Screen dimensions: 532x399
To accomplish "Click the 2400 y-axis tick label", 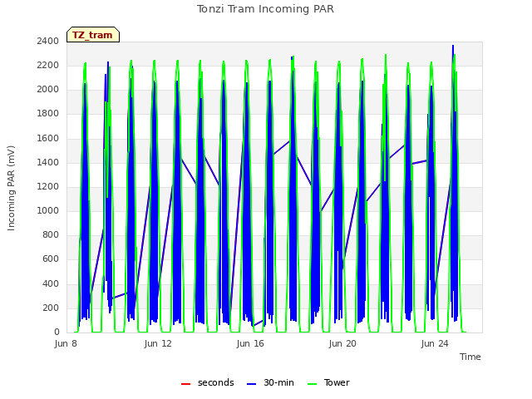I will [48, 41].
